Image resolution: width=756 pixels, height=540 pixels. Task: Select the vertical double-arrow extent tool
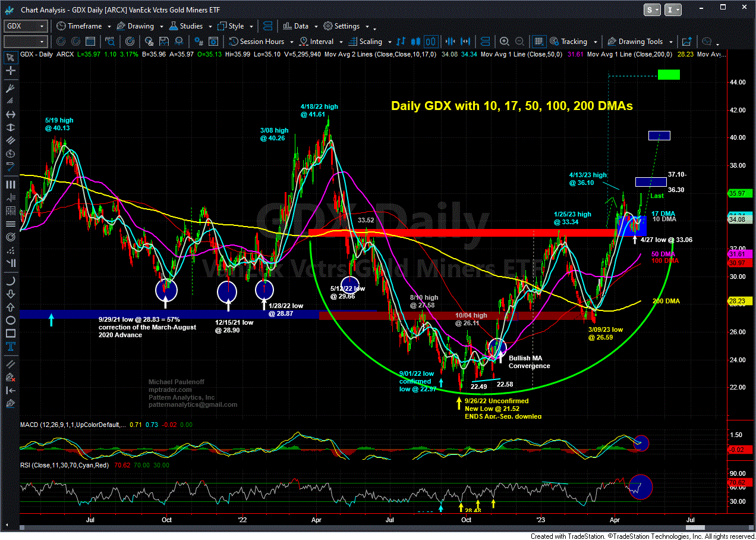click(11, 127)
